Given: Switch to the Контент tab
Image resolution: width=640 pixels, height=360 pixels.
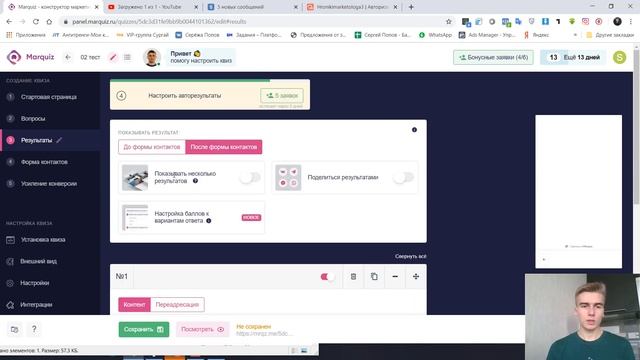Looking at the screenshot, I should click(134, 304).
